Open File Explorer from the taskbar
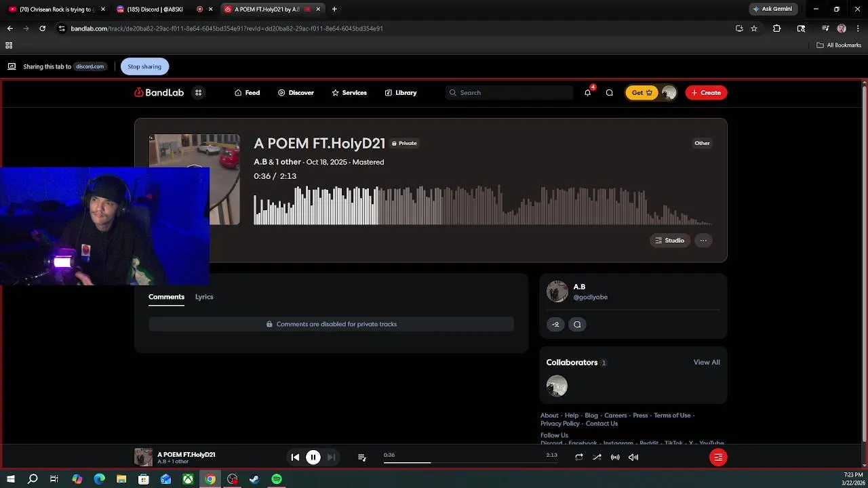 (x=121, y=479)
